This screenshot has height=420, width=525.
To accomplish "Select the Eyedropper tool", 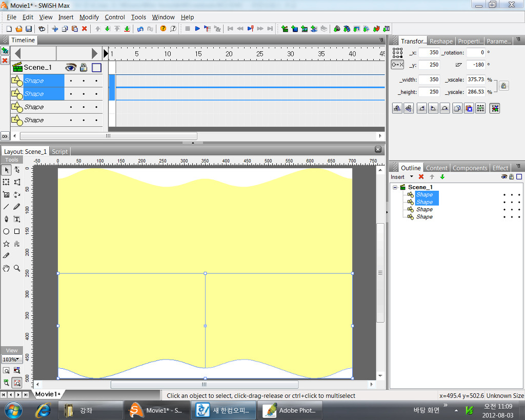I will tap(6, 255).
